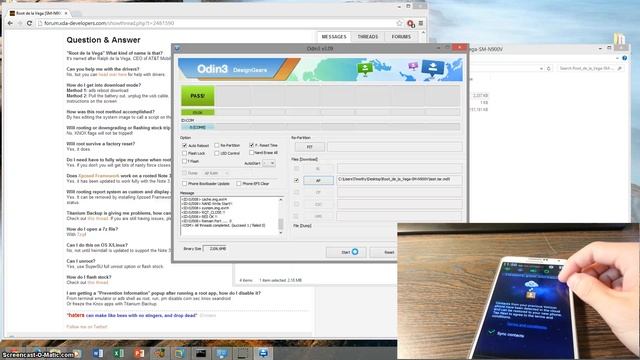Viewport: 640px width, 360px height.
Task: Enable the T Flash checkbox
Action: tap(184, 161)
